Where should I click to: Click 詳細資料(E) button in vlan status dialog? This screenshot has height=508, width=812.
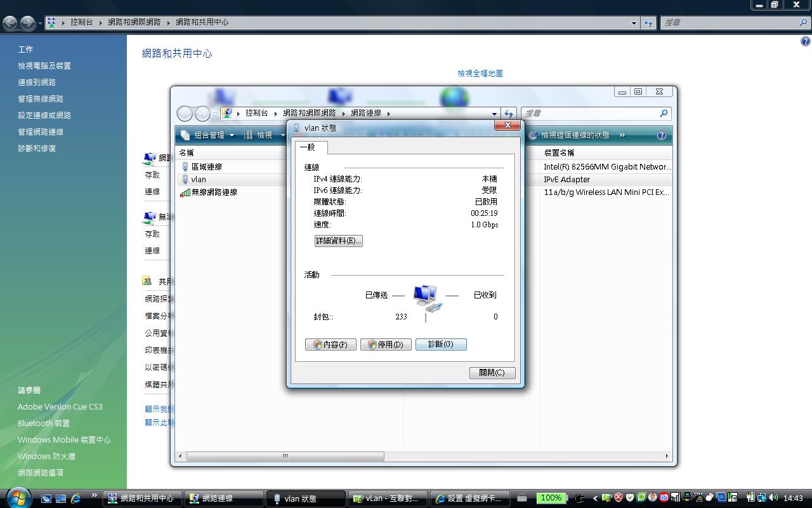coord(339,241)
